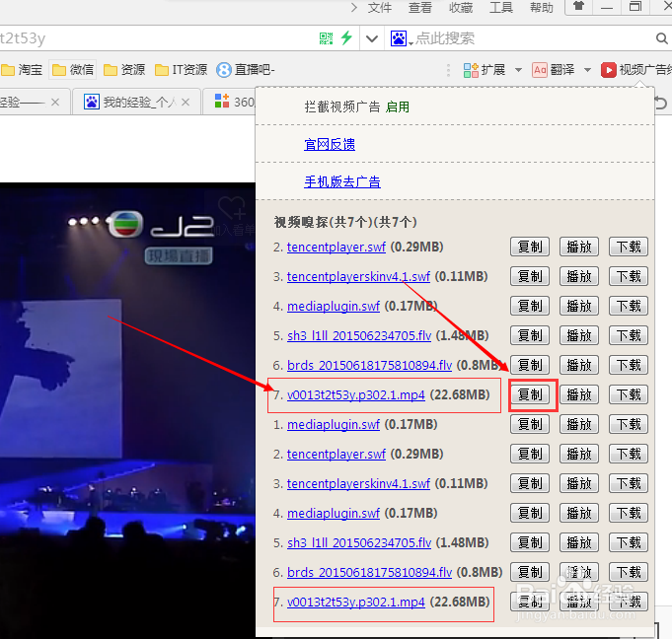Image resolution: width=672 pixels, height=639 pixels.
Task: Click the undo closed-tab arrow icon
Action: point(660,103)
